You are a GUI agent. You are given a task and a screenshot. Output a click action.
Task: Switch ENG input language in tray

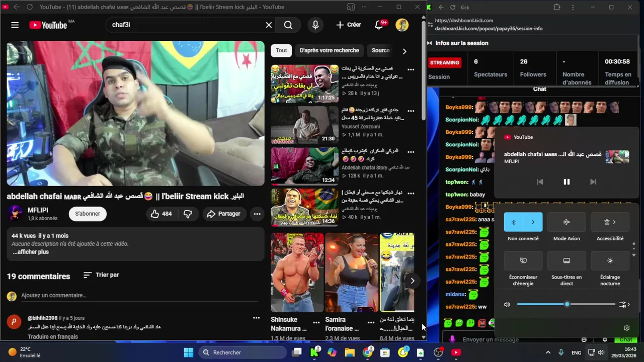576,353
